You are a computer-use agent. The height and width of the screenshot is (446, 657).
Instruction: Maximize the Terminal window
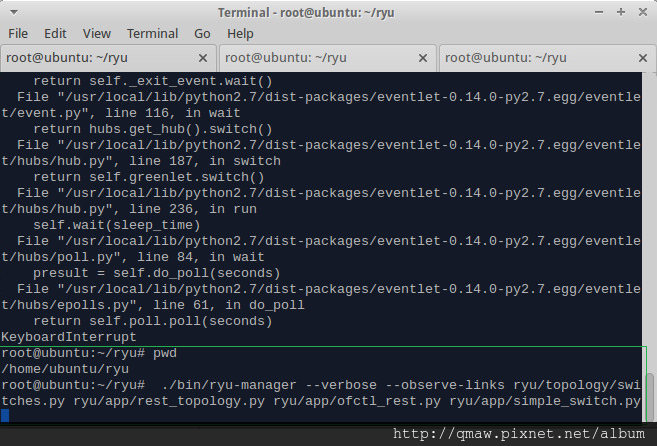coord(620,11)
